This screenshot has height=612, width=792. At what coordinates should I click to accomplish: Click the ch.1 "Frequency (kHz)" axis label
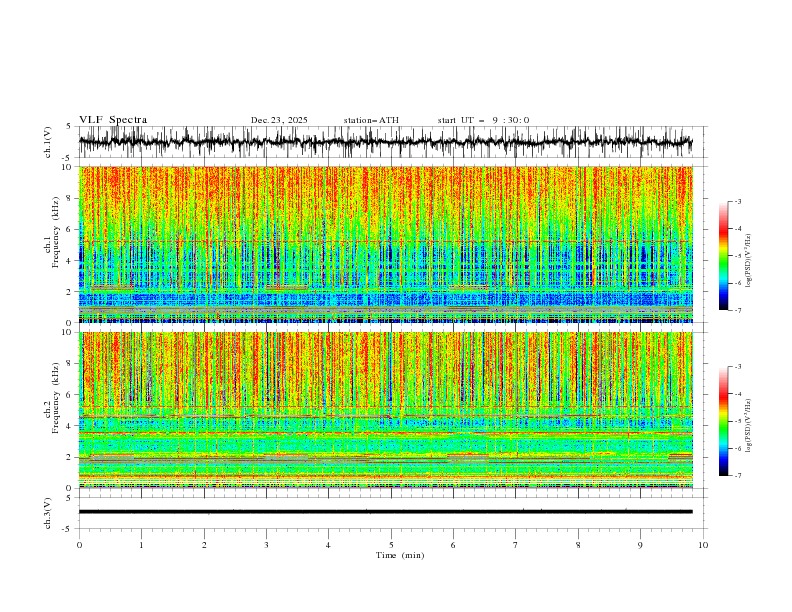coord(56,231)
